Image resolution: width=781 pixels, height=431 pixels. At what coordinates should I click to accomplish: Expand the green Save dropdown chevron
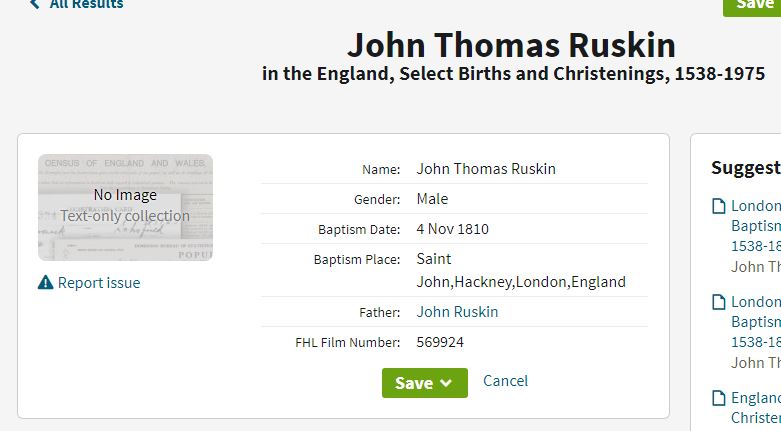pos(446,383)
